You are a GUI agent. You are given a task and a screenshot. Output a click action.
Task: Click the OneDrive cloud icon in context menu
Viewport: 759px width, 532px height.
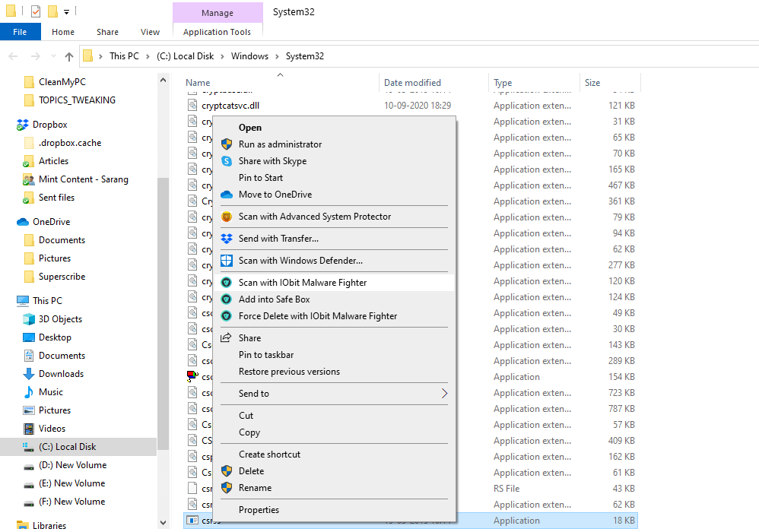point(226,195)
